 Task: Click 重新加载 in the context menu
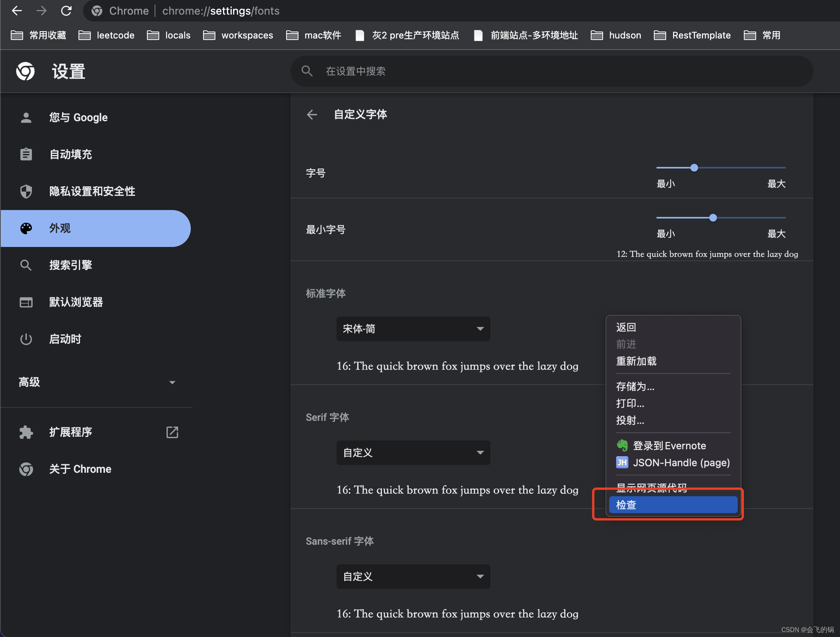click(636, 361)
